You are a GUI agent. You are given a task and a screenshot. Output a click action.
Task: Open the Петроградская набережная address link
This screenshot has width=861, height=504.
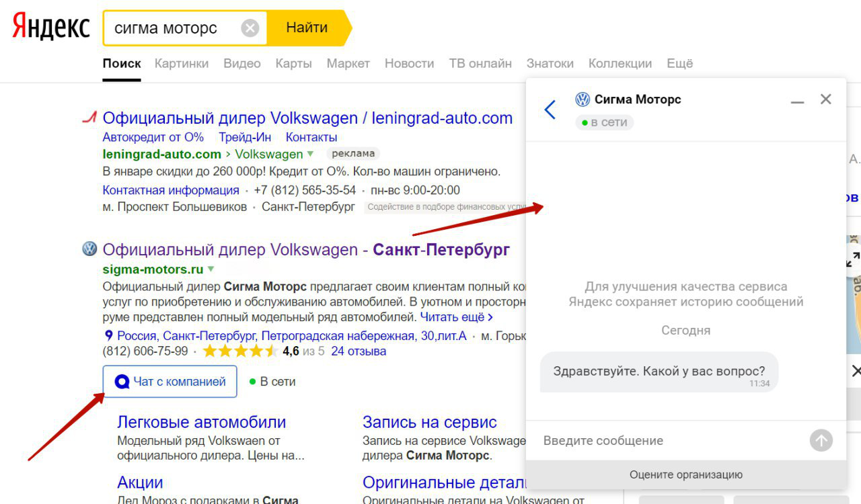tap(292, 335)
